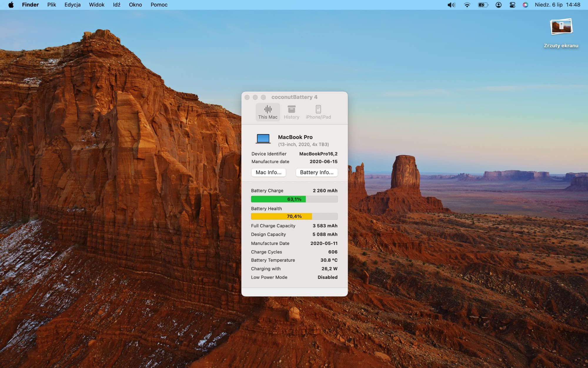The height and width of the screenshot is (368, 588).
Task: Open Battery Info details
Action: [317, 173]
